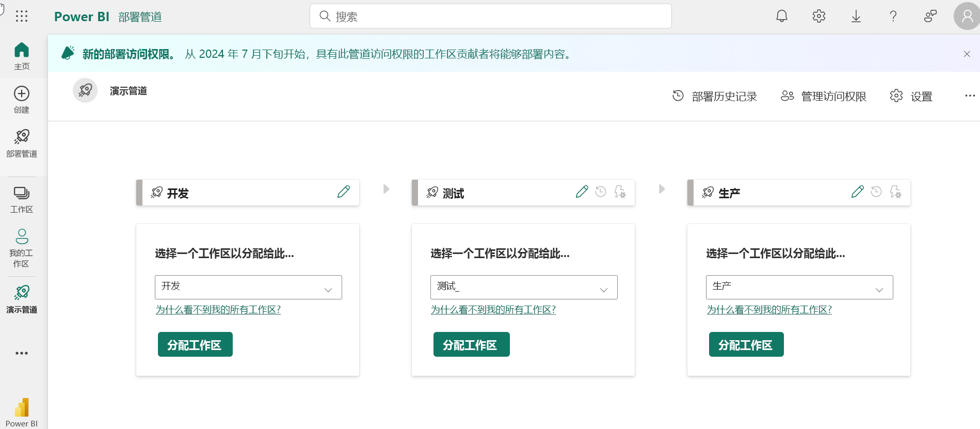Open 设置 pipeline settings
The height and width of the screenshot is (429, 980).
pos(911,96)
